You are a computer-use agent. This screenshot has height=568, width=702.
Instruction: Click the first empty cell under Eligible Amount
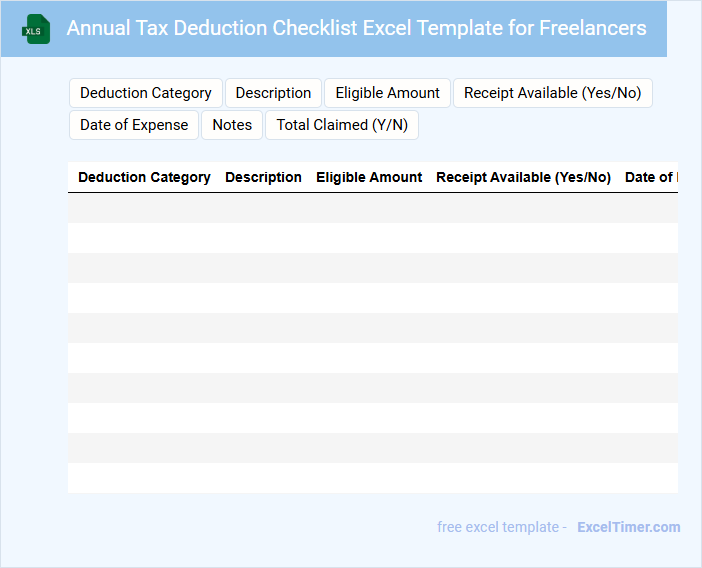coord(369,208)
